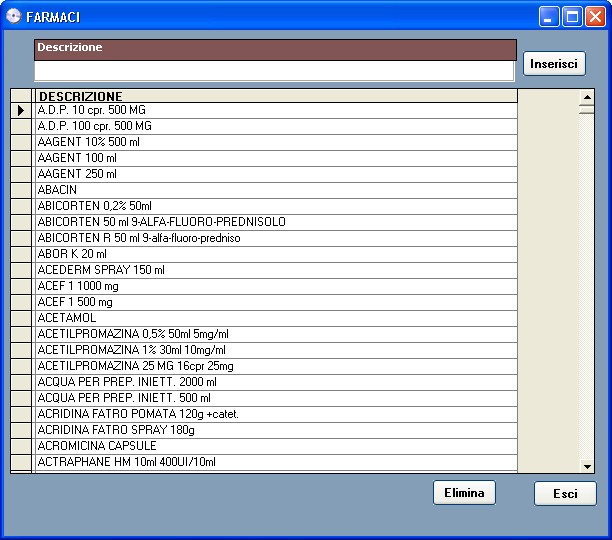Select row ACQUA PER PREP. INIETT. 2000 ml

point(276,383)
